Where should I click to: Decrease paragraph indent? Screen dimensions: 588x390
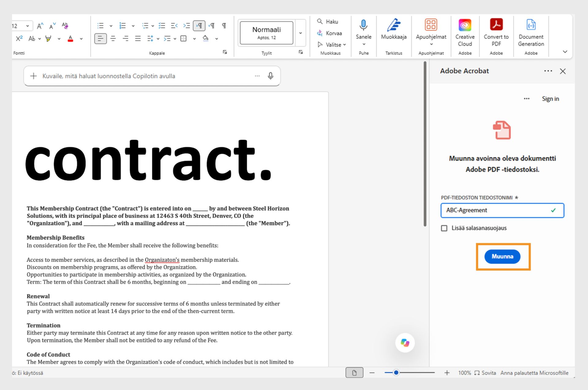(174, 25)
